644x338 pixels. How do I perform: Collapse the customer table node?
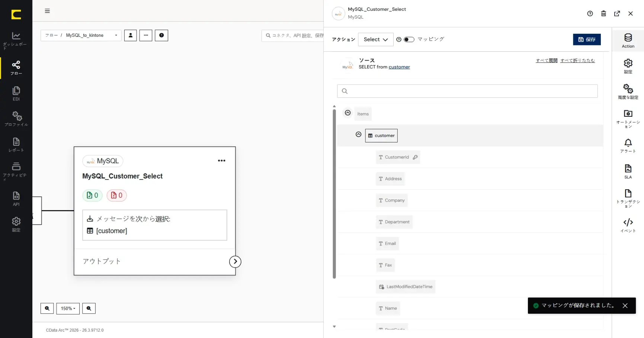coord(359,135)
